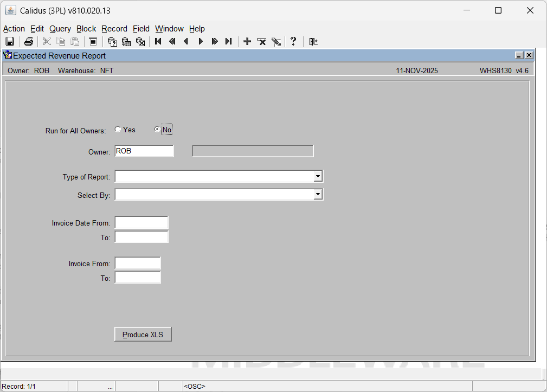Click the Save icon in toolbar
Viewport: 547px width, 392px height.
pos(10,42)
